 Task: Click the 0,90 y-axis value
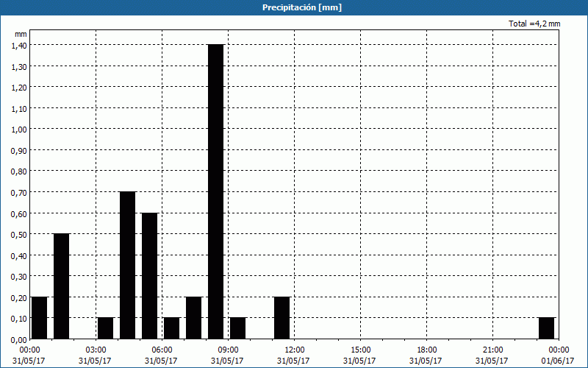click(19, 150)
